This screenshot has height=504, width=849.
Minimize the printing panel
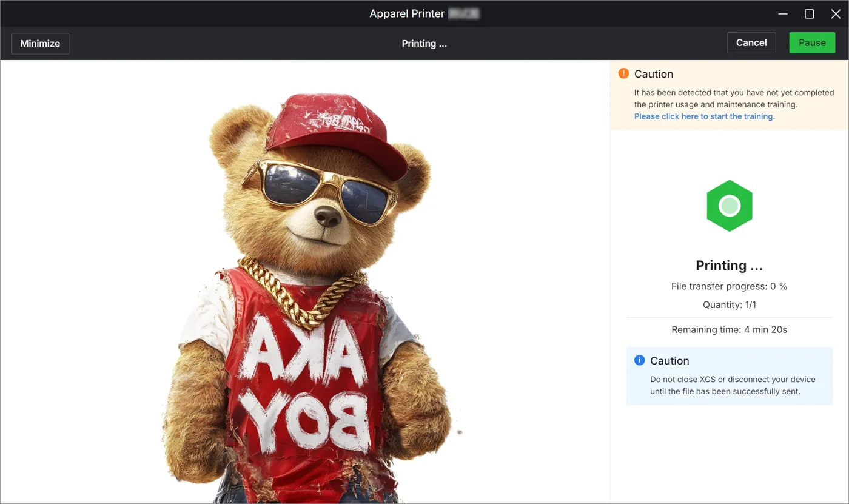tap(40, 44)
